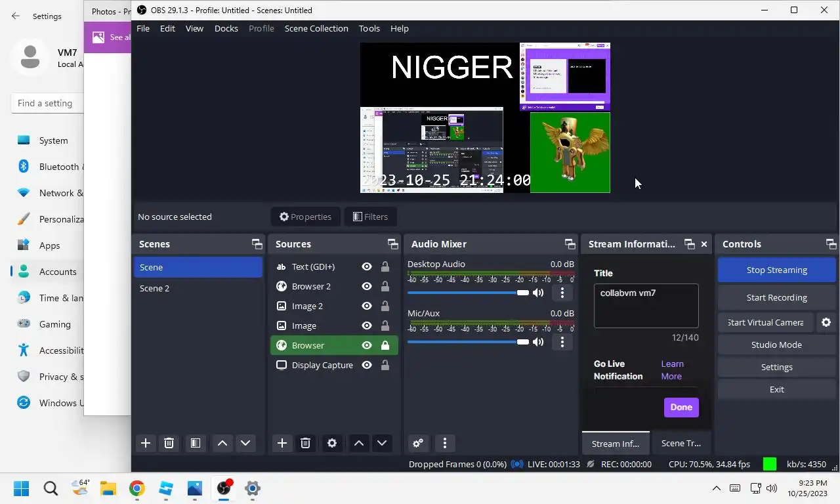Open scene filters icon in Scenes panel
The width and height of the screenshot is (840, 504).
tap(195, 443)
